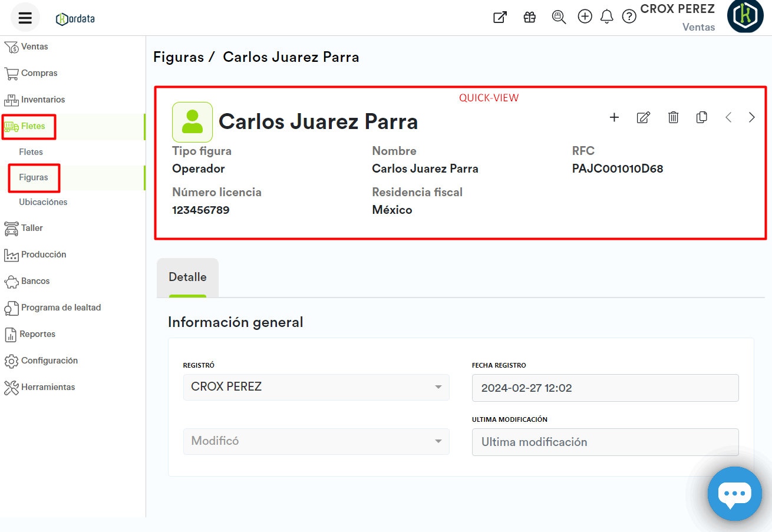This screenshot has width=772, height=532.
Task: Open Ubicaciónes in the sidebar
Action: pyautogui.click(x=43, y=202)
